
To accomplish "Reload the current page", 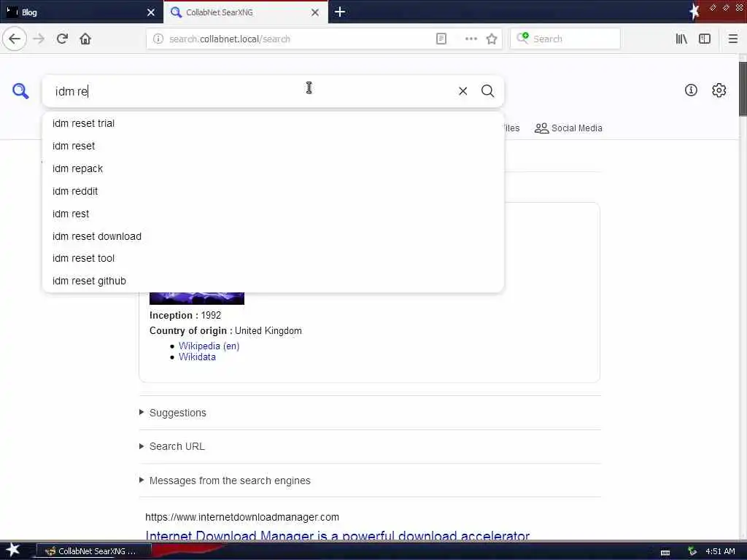I will tap(62, 39).
